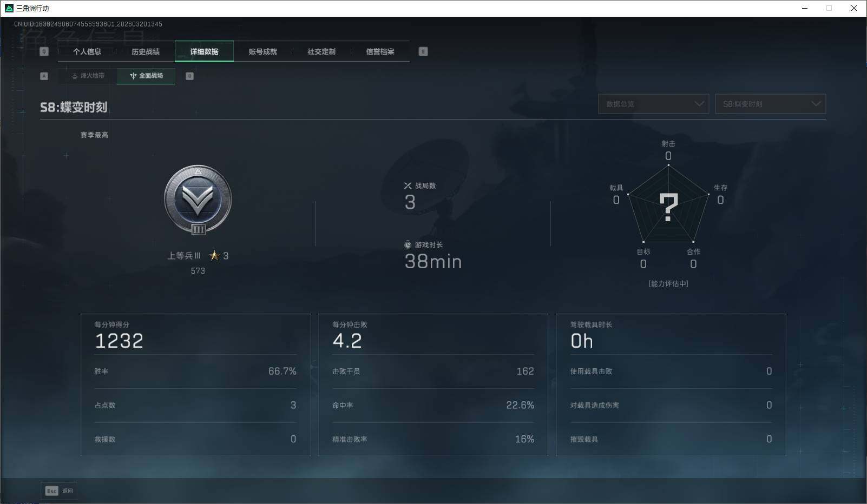
Task: Expand the S8:蝶变时刻 season dropdown
Action: click(771, 104)
